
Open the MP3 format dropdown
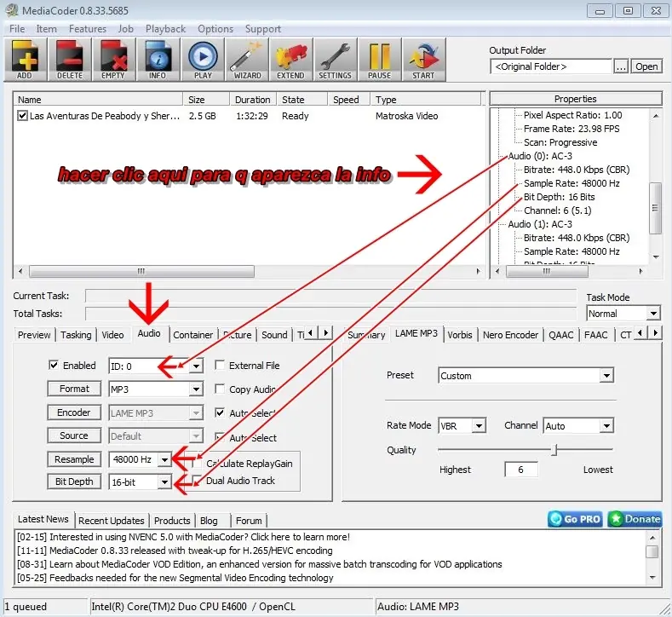coord(196,389)
